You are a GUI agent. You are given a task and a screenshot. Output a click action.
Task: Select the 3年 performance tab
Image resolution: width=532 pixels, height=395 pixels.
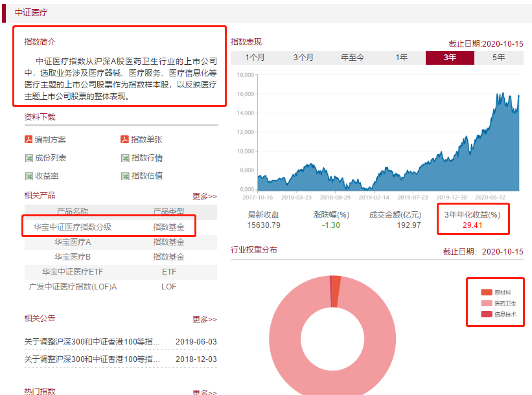tap(450, 58)
